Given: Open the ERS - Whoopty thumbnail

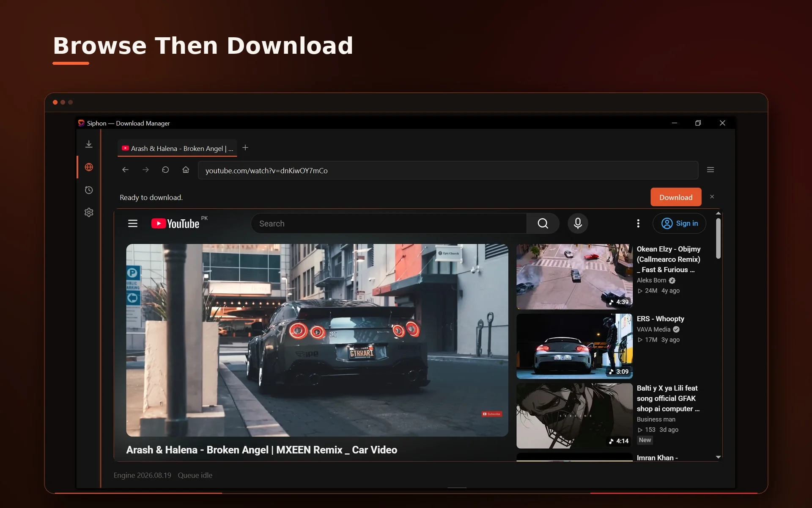Looking at the screenshot, I should click(x=574, y=346).
